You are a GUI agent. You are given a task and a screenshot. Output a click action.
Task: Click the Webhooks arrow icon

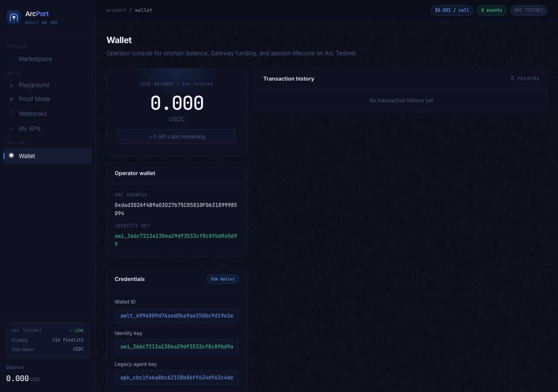click(x=11, y=114)
